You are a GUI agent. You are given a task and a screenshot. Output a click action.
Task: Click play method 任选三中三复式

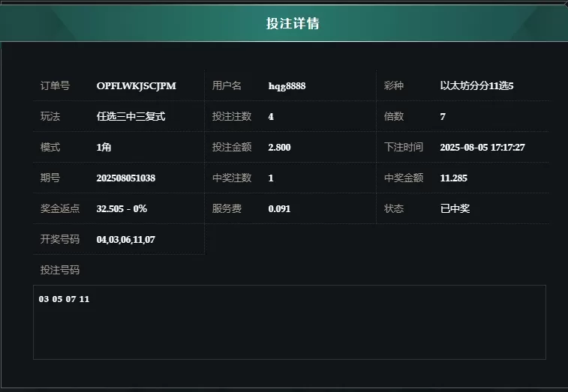[x=131, y=116]
